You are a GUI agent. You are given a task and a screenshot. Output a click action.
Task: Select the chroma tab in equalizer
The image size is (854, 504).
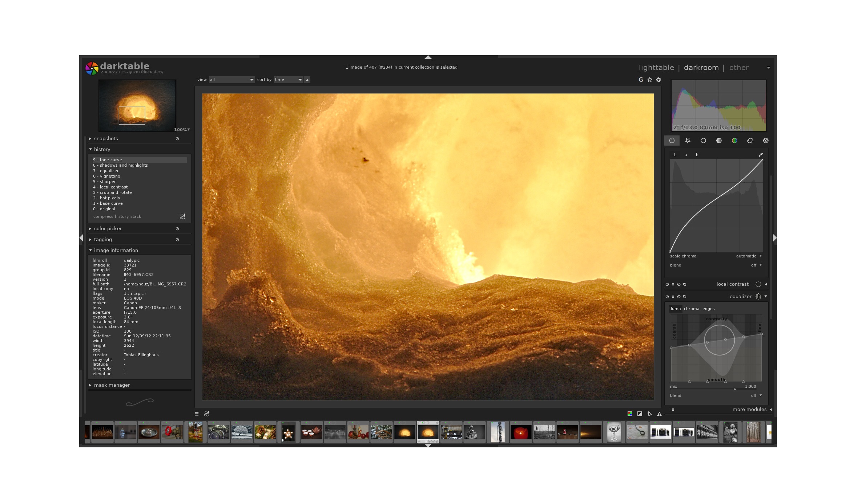coord(692,309)
